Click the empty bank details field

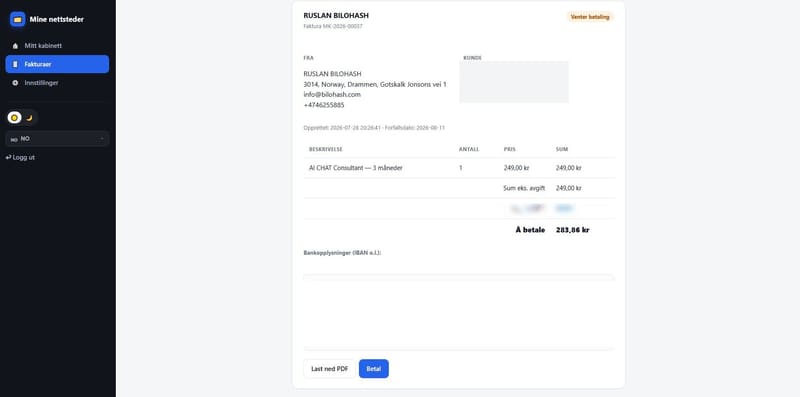coord(459,312)
